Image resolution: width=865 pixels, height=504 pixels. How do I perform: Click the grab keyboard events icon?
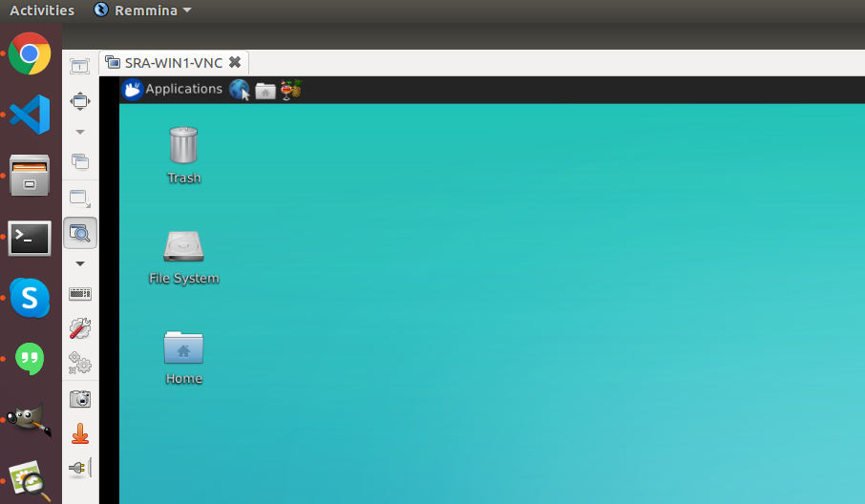[x=80, y=295]
